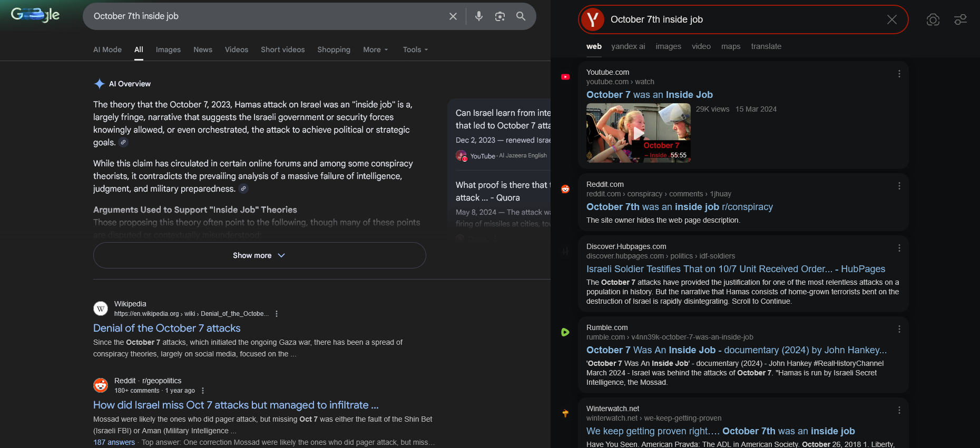
Task: Click inside the Yandex search input field
Action: (x=738, y=19)
